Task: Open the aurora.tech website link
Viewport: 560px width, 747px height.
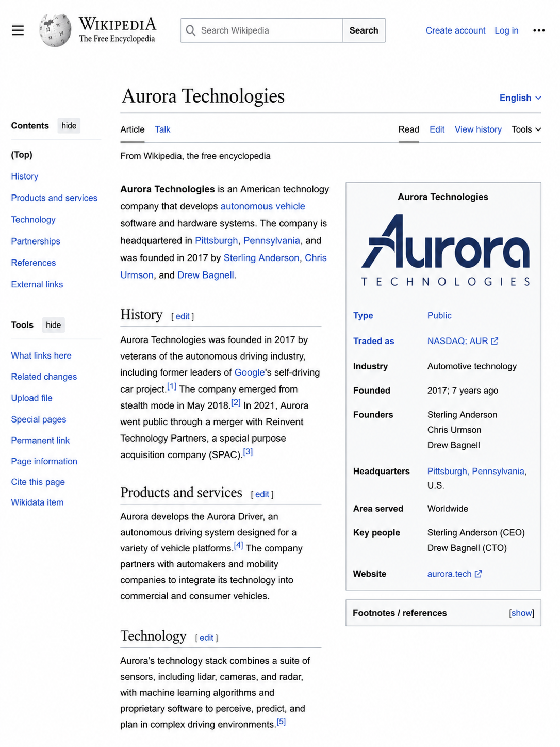Action: (x=449, y=574)
